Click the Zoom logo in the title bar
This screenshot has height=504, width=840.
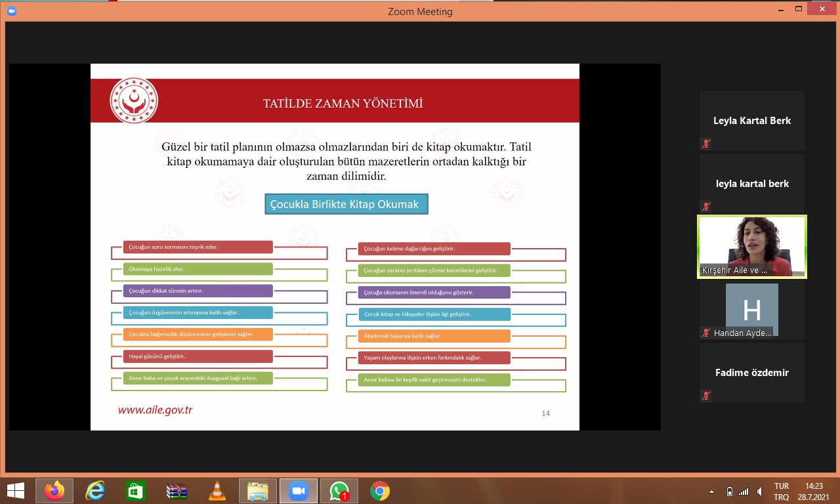(x=11, y=11)
